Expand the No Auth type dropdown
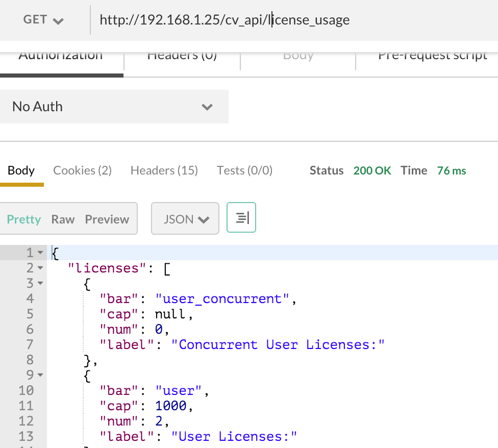The image size is (498, 448). coord(114,107)
